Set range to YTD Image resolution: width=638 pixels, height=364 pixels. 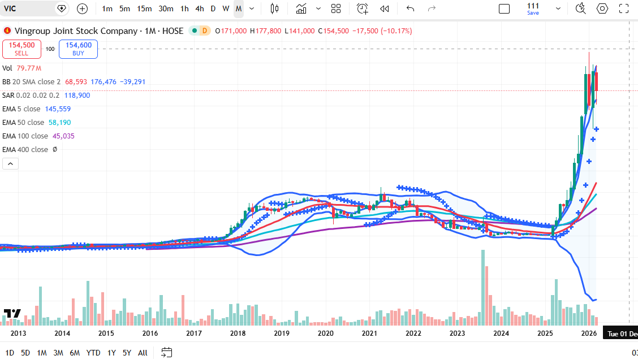93,353
